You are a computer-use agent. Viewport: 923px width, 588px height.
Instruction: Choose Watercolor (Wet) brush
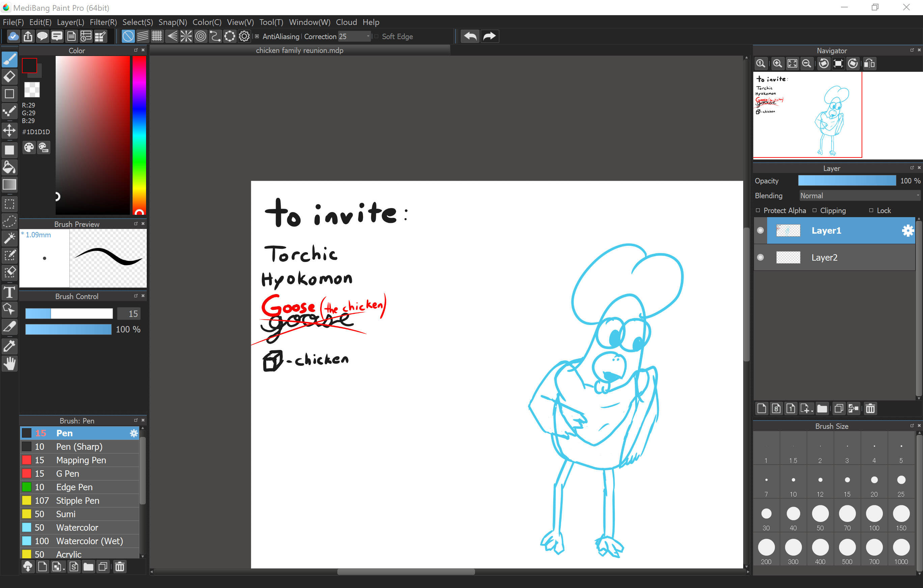click(80, 541)
